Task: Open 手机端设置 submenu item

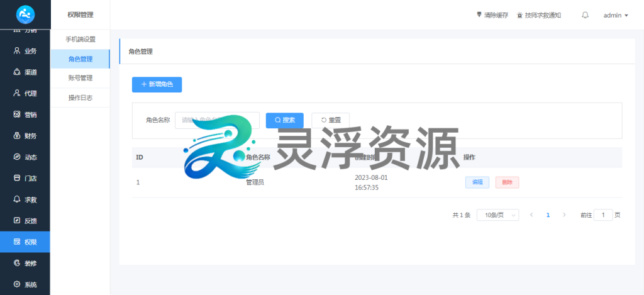Action: [80, 40]
